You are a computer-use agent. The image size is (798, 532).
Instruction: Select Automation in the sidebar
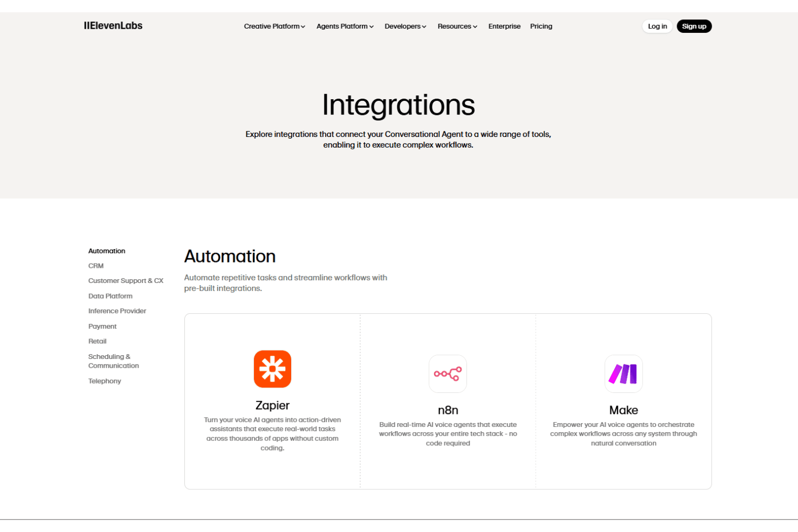pos(107,251)
